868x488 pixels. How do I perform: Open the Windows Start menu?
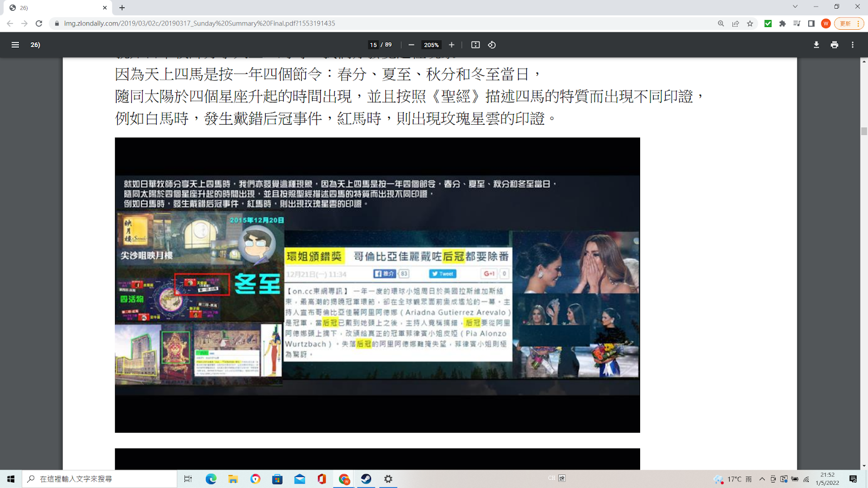point(11,479)
